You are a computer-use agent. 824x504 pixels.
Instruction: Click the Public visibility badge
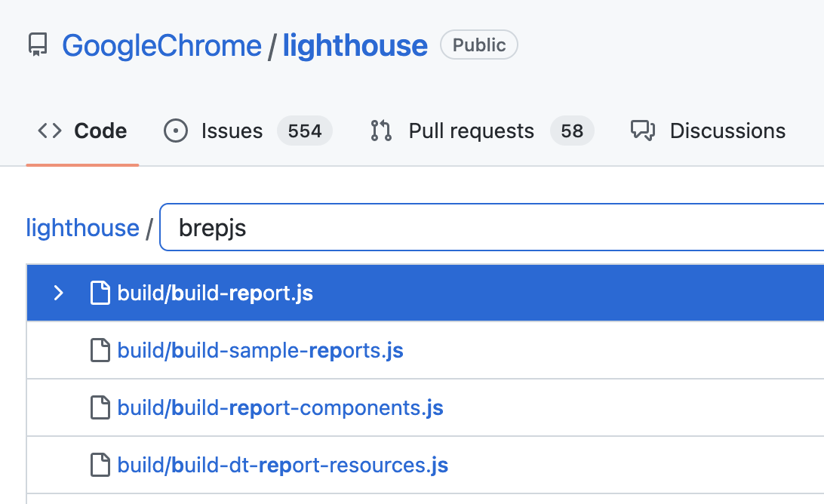pyautogui.click(x=478, y=45)
